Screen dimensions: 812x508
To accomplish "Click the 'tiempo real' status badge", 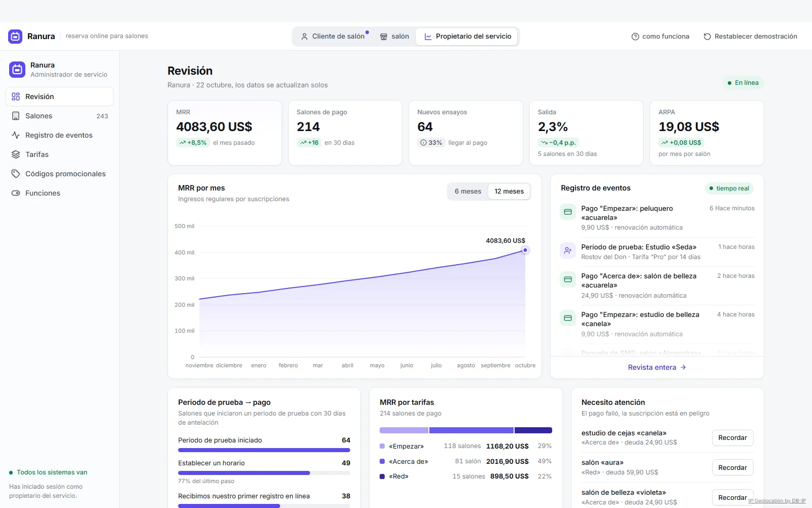I will click(x=729, y=188).
